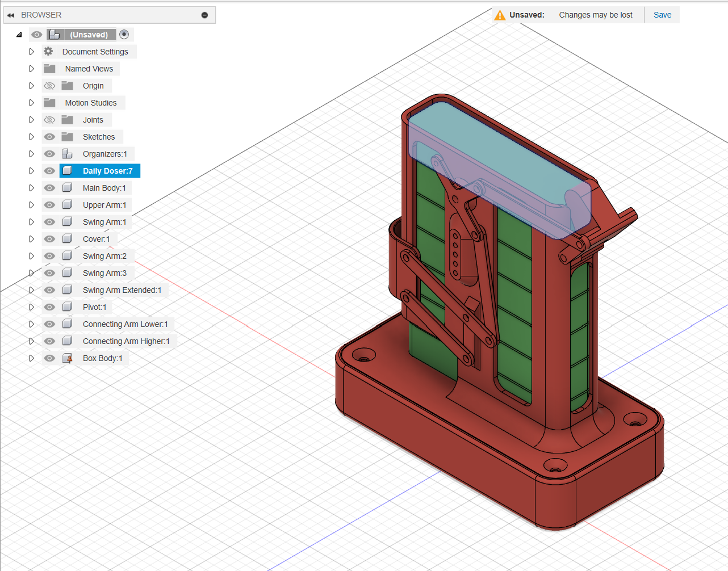Expand the Pivot:1 node

tap(32, 307)
